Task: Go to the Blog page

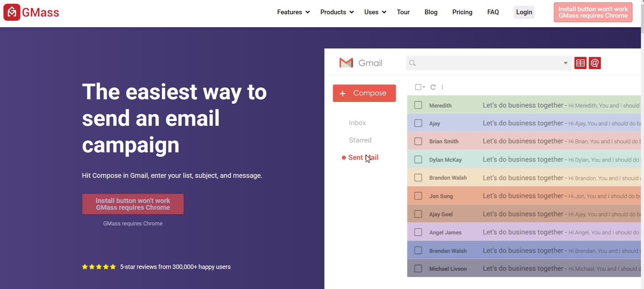Action: (x=431, y=12)
